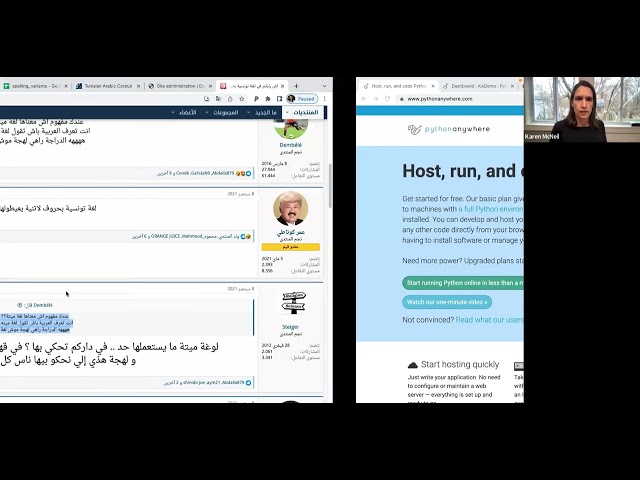
Task: Click the Paused profile button
Action: (302, 99)
